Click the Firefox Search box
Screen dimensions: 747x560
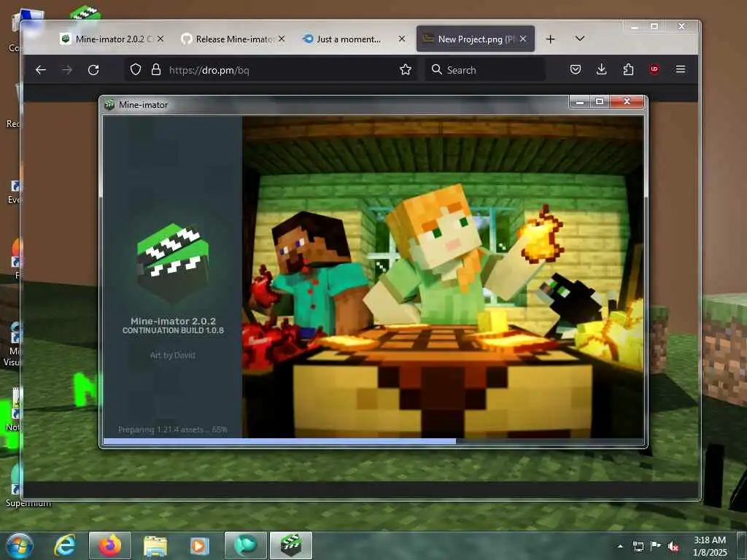[485, 70]
